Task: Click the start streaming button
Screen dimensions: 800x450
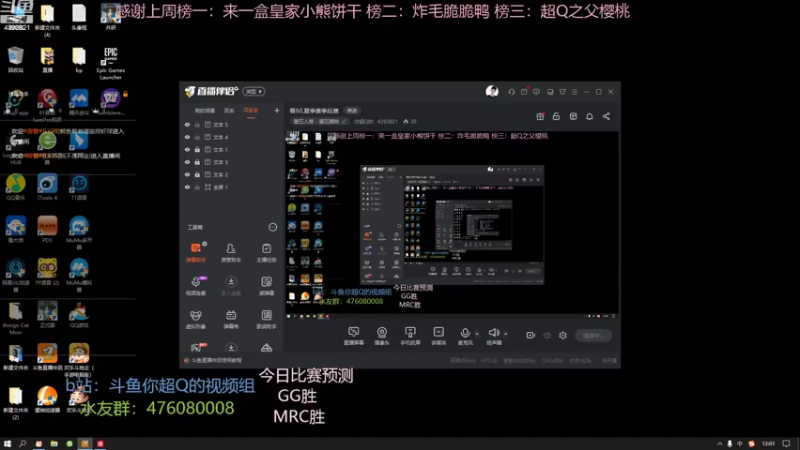Action: [x=593, y=335]
